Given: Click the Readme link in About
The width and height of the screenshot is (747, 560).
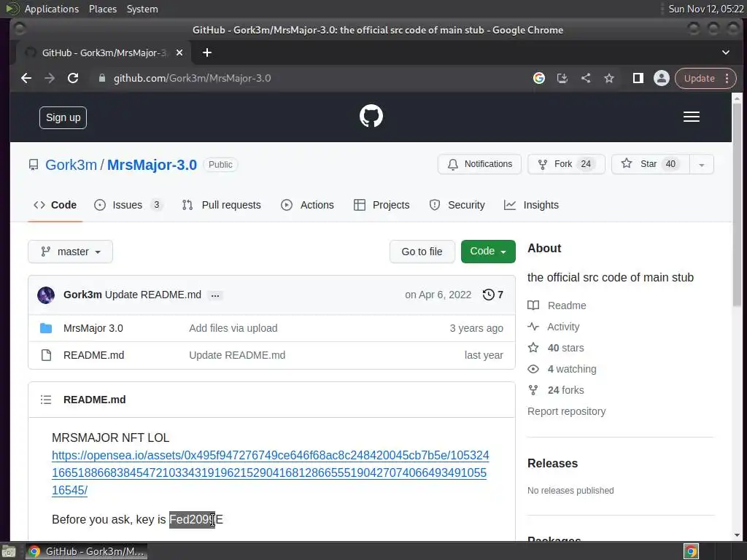Looking at the screenshot, I should click(566, 306).
